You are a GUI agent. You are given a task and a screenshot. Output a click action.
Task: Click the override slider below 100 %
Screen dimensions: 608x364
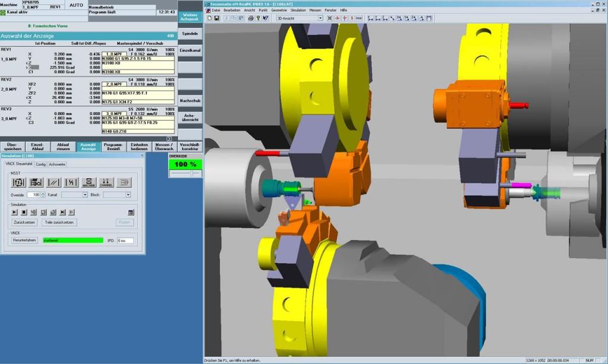coord(185,173)
